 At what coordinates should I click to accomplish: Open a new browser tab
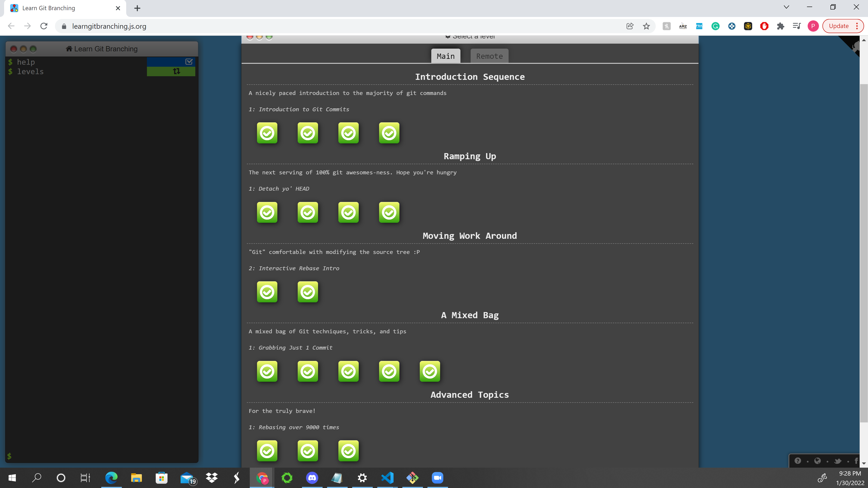(x=137, y=8)
